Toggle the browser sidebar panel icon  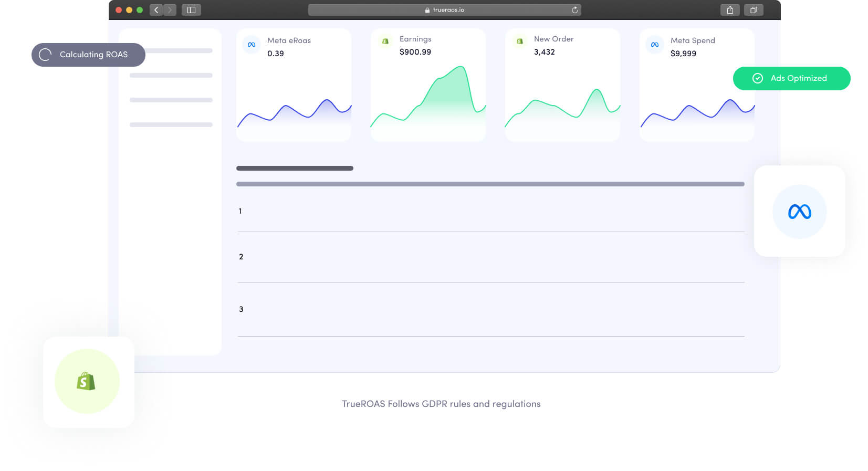191,10
